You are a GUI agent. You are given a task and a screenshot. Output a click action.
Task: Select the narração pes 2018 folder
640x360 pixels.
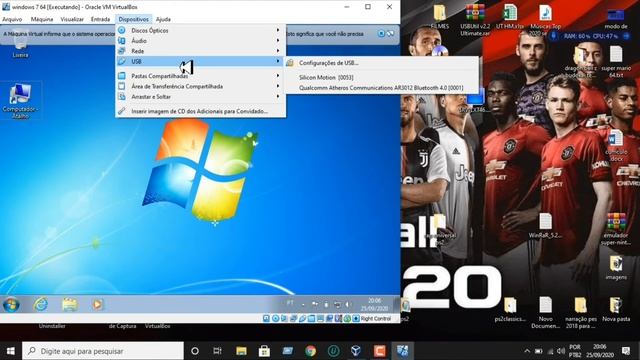pos(581,313)
